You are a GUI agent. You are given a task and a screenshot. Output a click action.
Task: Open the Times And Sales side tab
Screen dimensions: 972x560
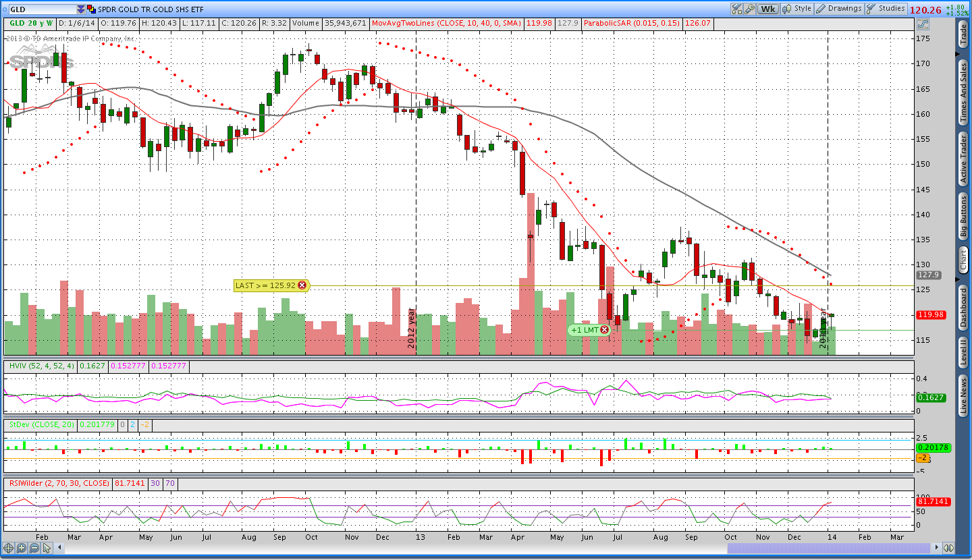[x=964, y=91]
